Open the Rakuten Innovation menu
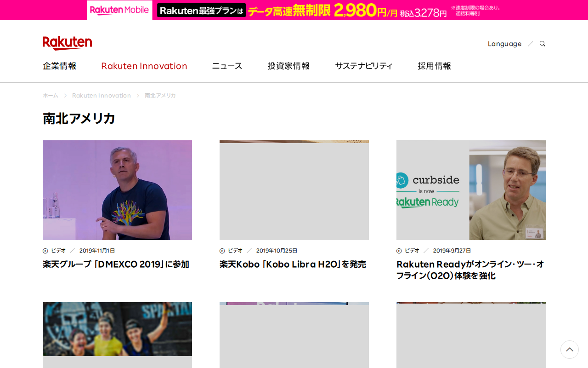Viewport: 588px width, 368px height. (x=144, y=66)
